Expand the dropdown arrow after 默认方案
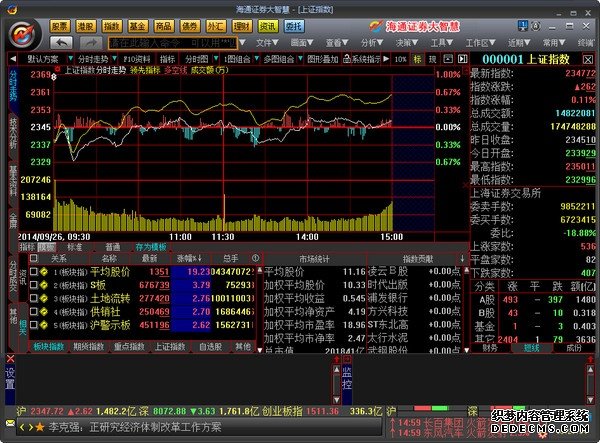This screenshot has width=600, height=443. pos(70,59)
